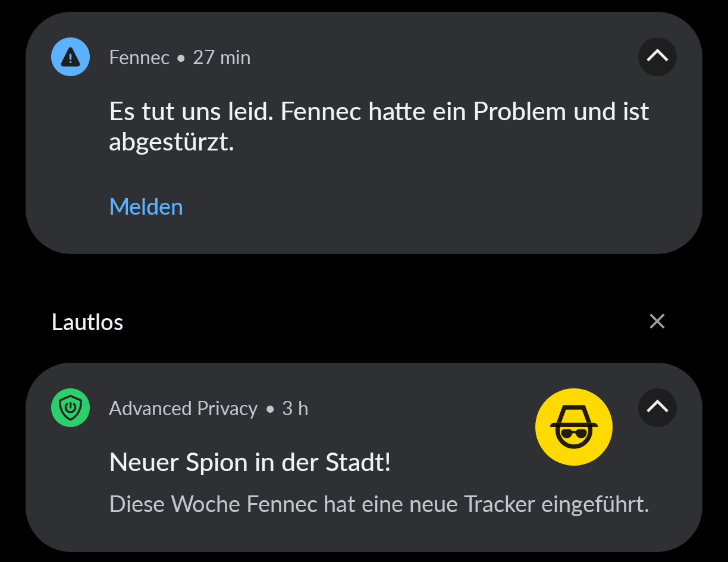Viewport: 728px width, 562px height.
Task: Collapse the Advanced Privacy notification chevron
Action: click(657, 407)
